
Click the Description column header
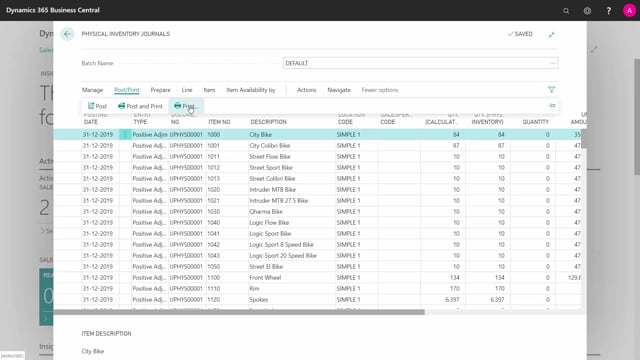point(269,122)
